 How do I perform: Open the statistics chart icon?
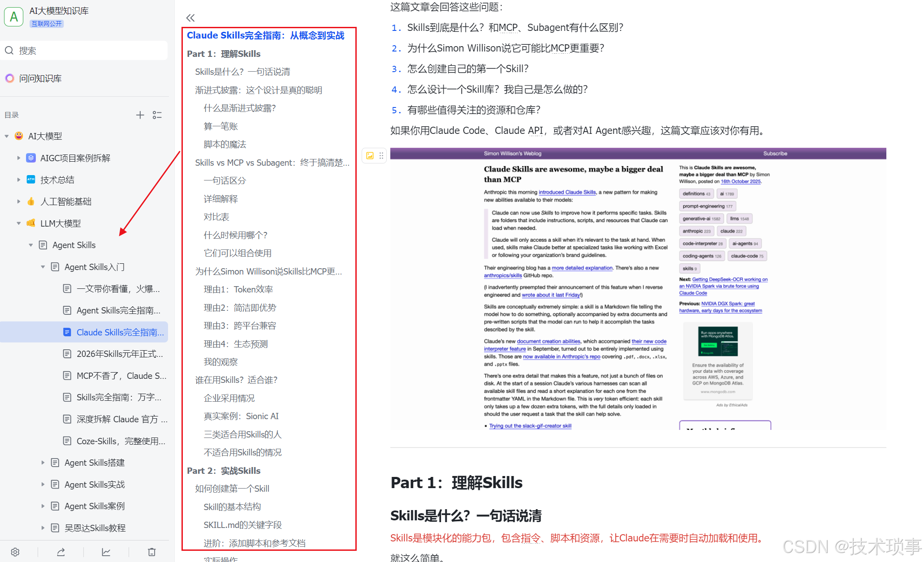106,552
